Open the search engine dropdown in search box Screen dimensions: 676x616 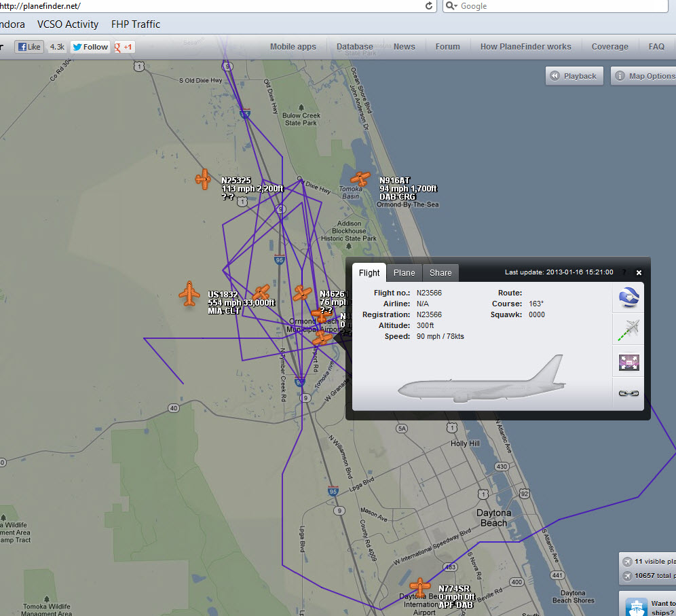(x=453, y=6)
